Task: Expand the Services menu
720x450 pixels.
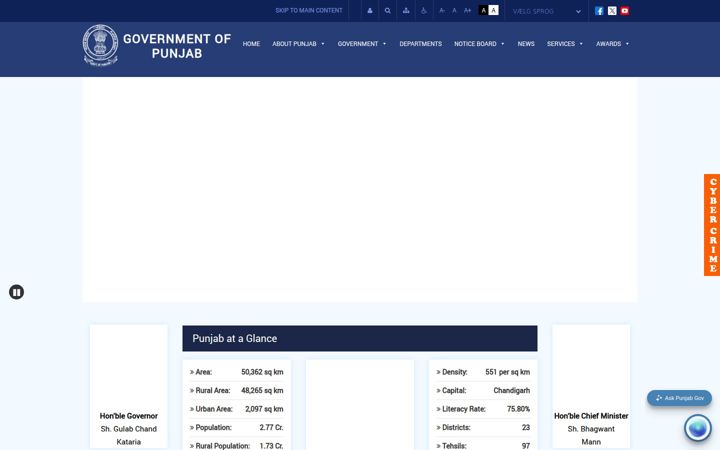Action: (565, 44)
